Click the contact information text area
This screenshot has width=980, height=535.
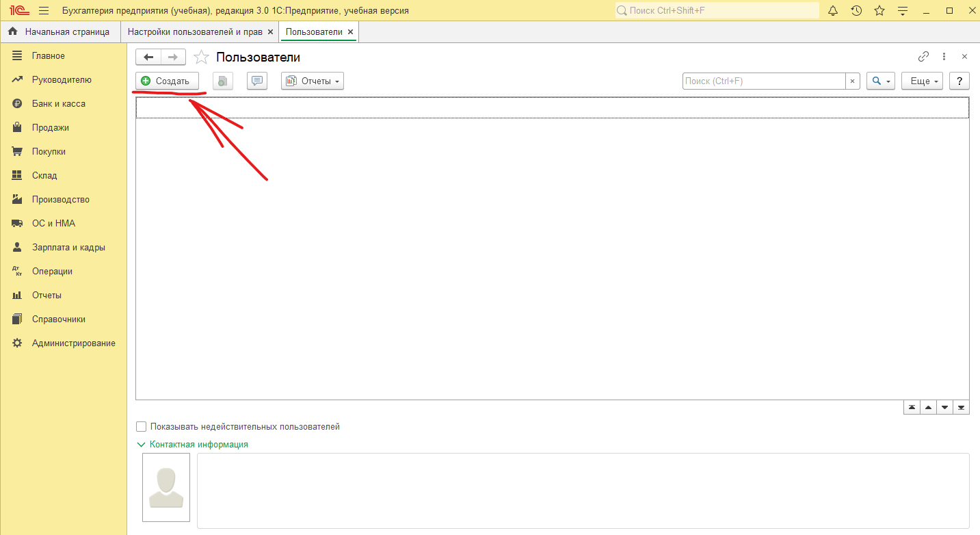tap(583, 491)
